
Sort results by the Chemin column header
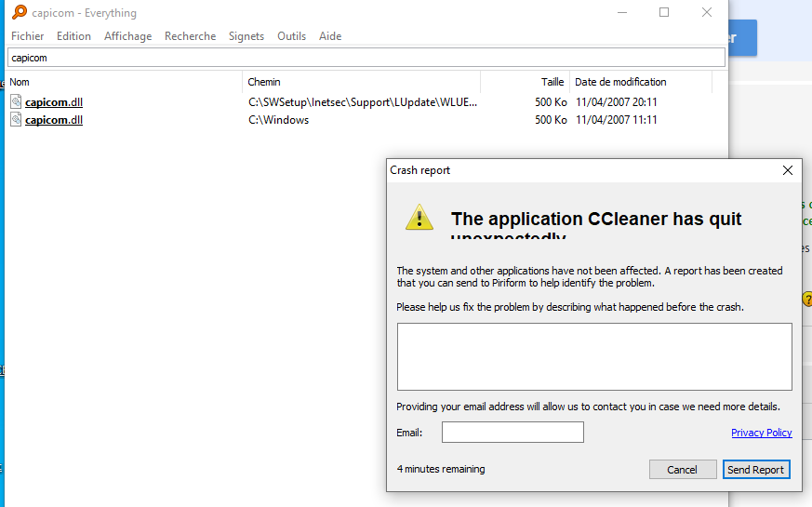click(x=362, y=82)
